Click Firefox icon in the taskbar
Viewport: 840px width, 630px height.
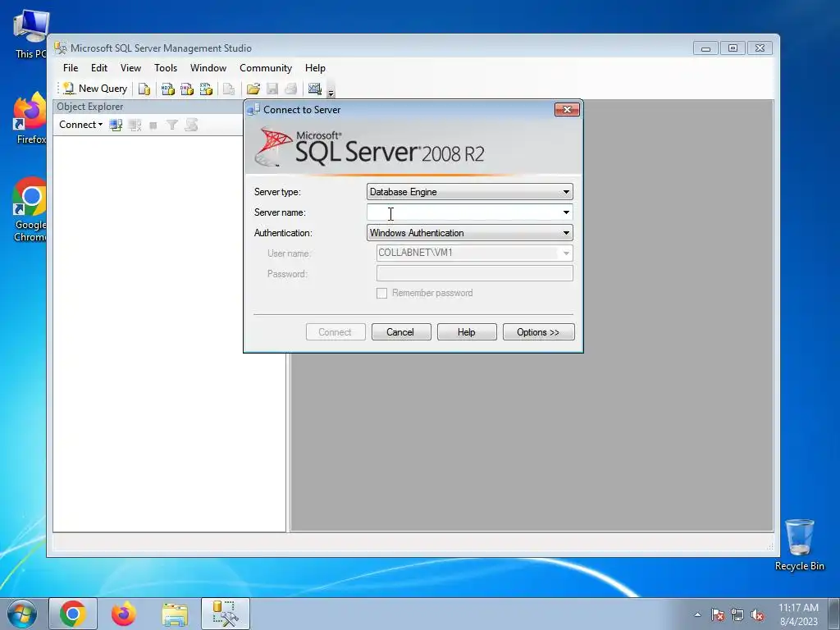[x=124, y=614]
